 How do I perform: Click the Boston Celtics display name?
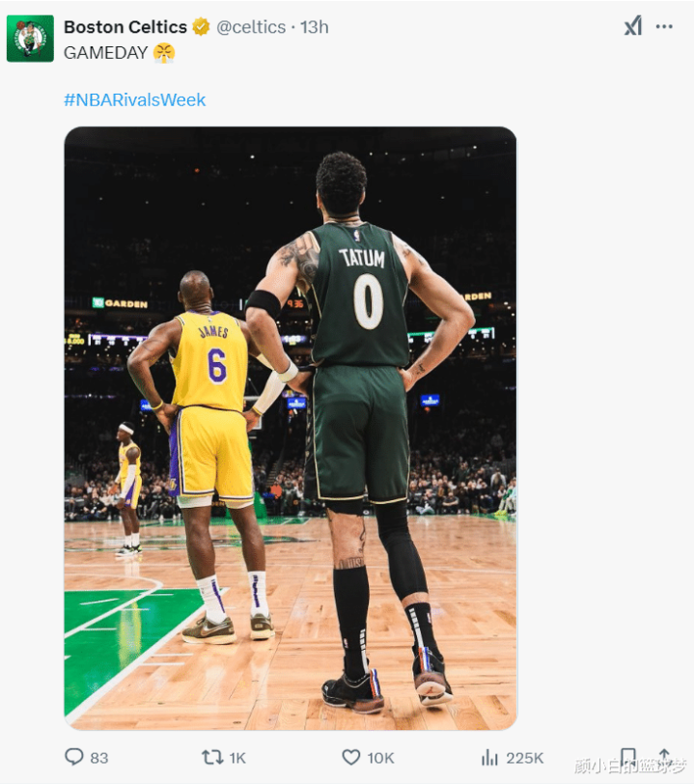125,27
